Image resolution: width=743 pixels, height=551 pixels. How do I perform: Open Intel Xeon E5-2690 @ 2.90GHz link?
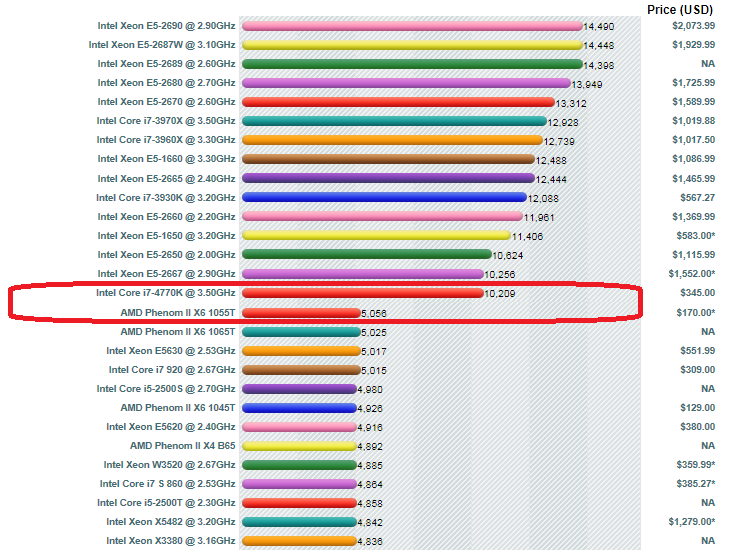166,26
